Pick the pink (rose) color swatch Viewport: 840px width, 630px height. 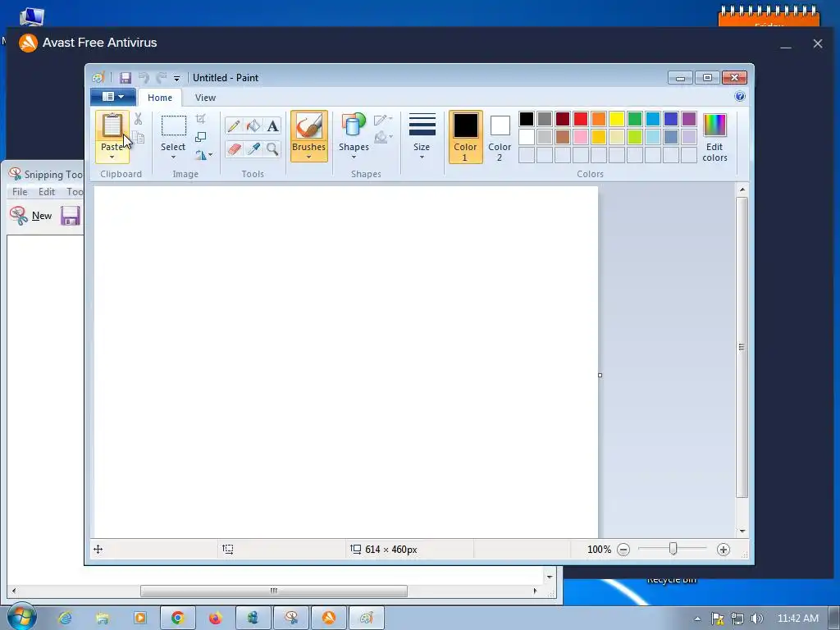tap(581, 137)
